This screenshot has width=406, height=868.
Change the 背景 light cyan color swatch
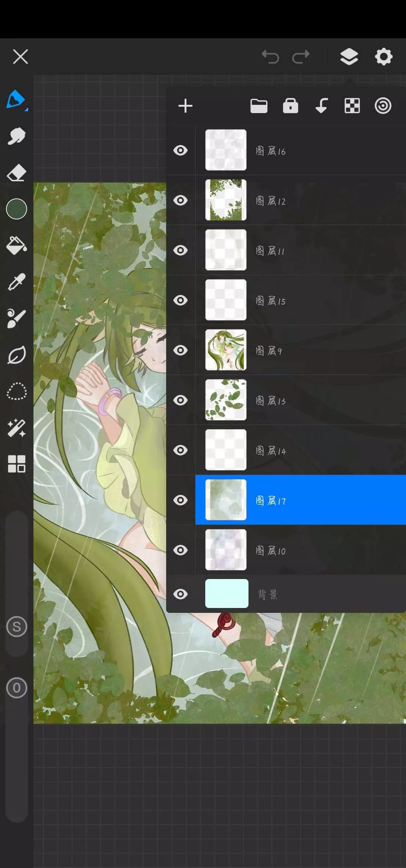coord(227,594)
